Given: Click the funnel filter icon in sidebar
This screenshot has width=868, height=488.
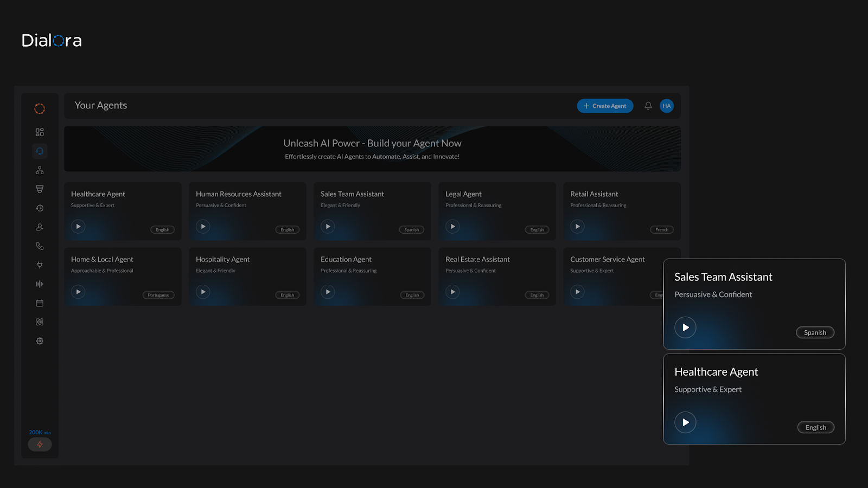Looking at the screenshot, I should 39,189.
